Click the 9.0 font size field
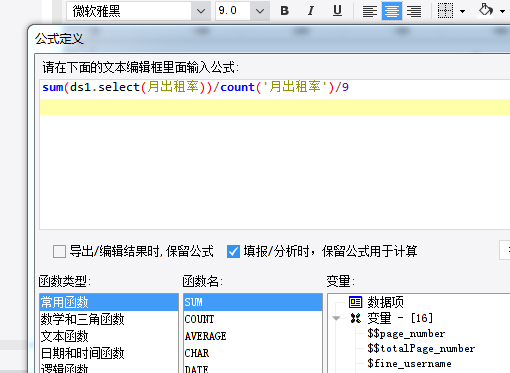The height and width of the screenshot is (373, 510). pos(233,11)
